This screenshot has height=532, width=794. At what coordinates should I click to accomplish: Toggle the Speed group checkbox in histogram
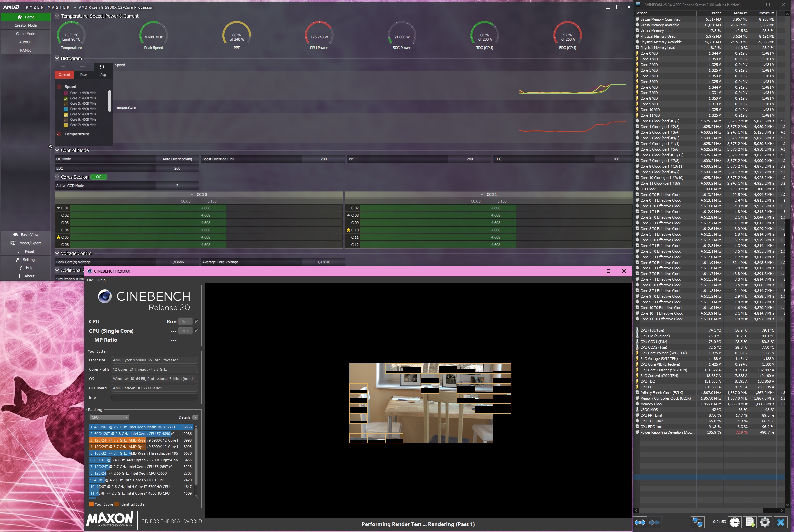59,87
